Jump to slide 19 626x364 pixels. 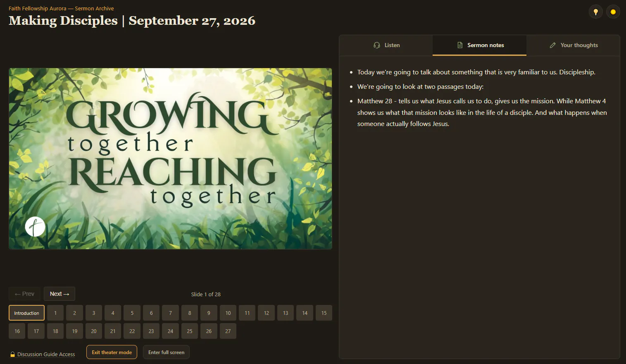click(x=74, y=331)
